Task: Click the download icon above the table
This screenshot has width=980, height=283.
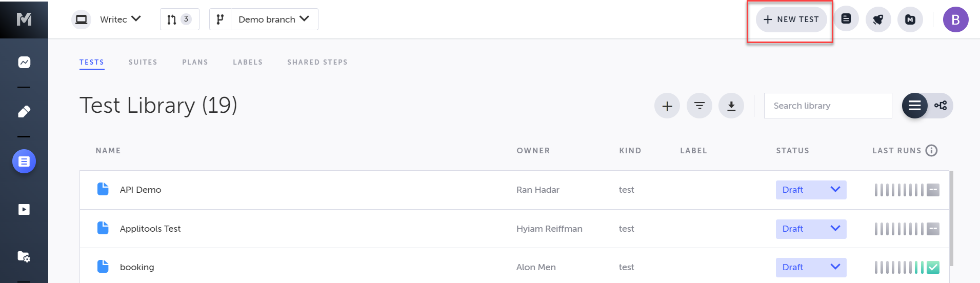Action: (x=731, y=106)
